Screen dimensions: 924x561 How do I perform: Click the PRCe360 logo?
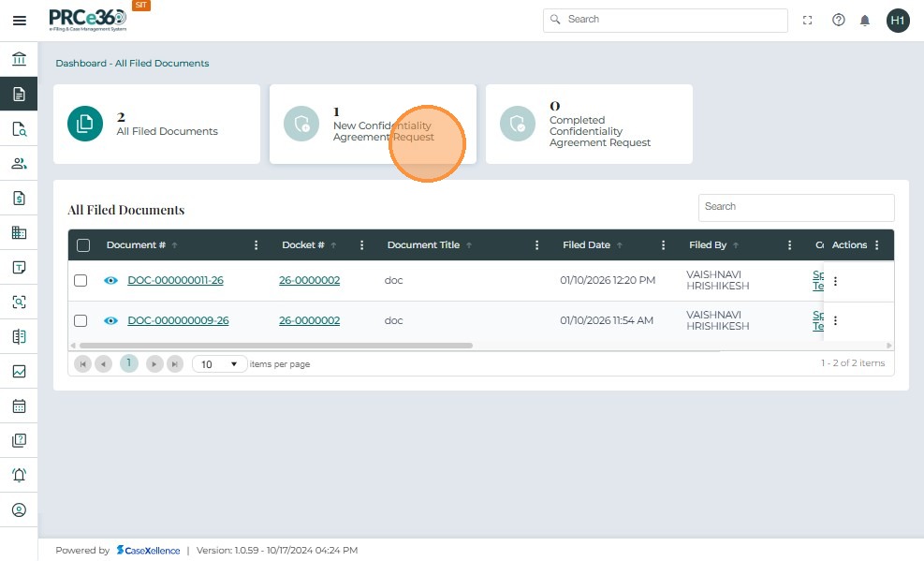[x=88, y=20]
